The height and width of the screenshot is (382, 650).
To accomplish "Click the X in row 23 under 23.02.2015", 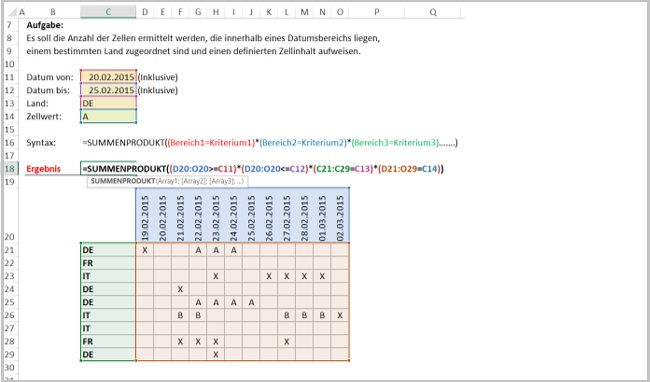I will tap(216, 276).
